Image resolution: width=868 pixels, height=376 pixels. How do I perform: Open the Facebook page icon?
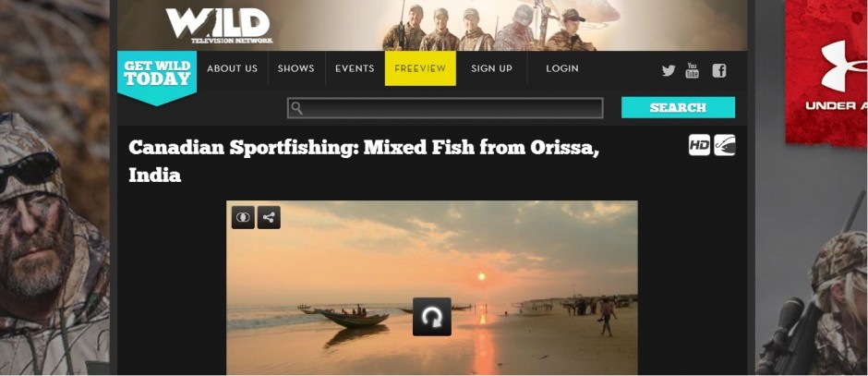point(719,70)
